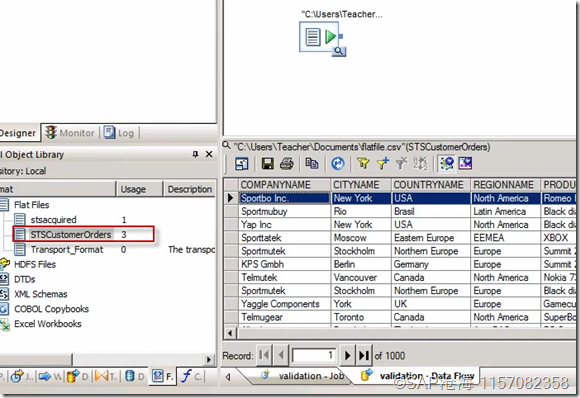Sort by the Usage column header
The image size is (580, 398).
coord(139,189)
